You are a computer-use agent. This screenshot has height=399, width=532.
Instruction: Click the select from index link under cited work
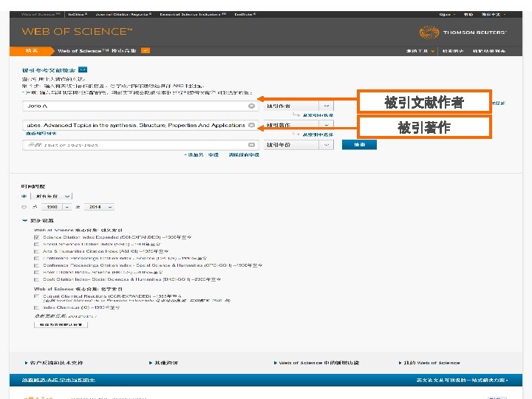pos(318,134)
